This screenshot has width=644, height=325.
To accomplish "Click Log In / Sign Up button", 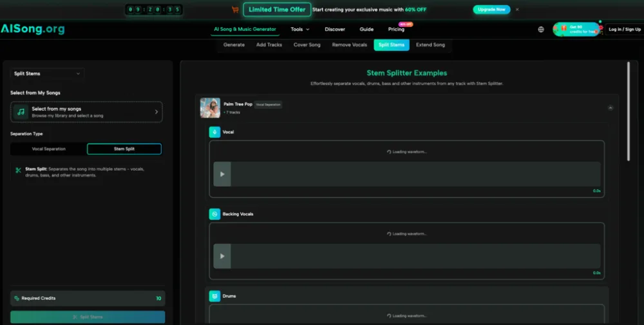I will pyautogui.click(x=624, y=29).
